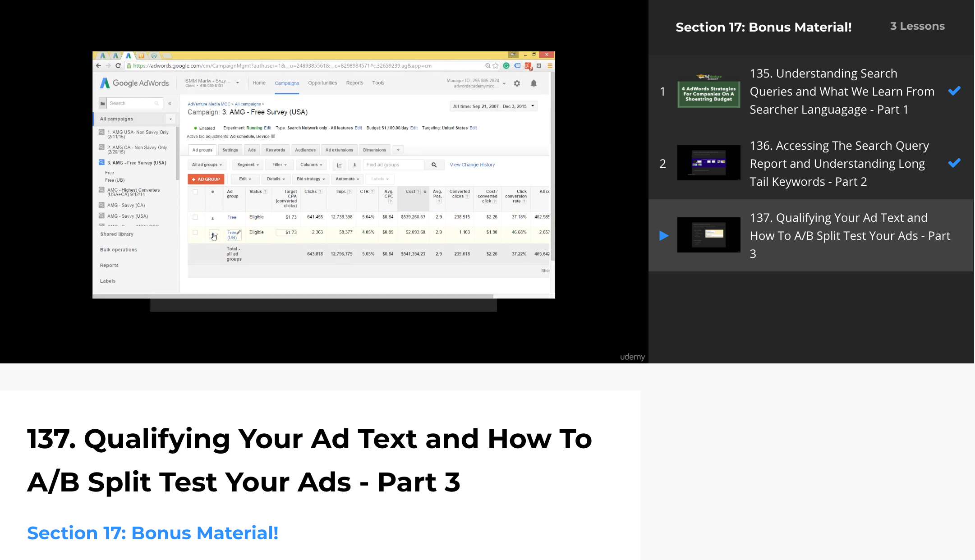975x560 pixels.
Task: Open the date range All time dropdown
Action: tap(493, 106)
